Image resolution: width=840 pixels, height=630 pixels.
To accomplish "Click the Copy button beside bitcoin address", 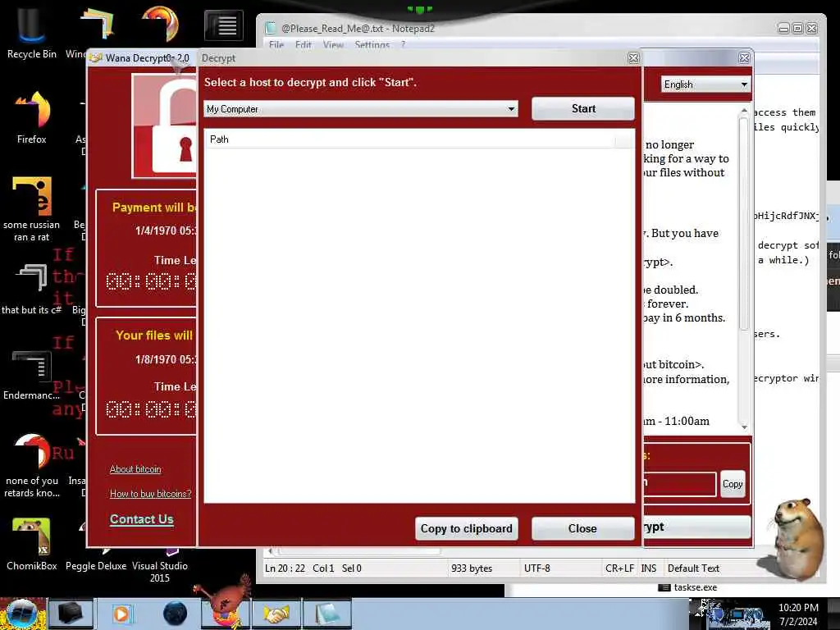I will pyautogui.click(x=733, y=484).
